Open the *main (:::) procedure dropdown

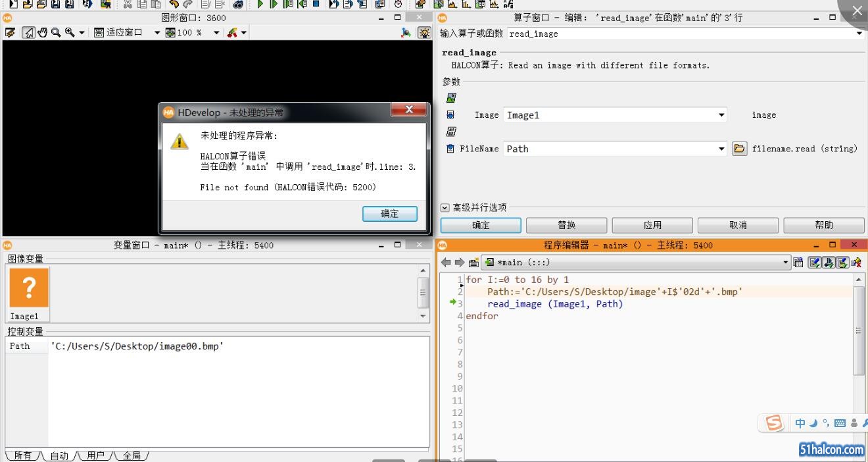pyautogui.click(x=636, y=263)
